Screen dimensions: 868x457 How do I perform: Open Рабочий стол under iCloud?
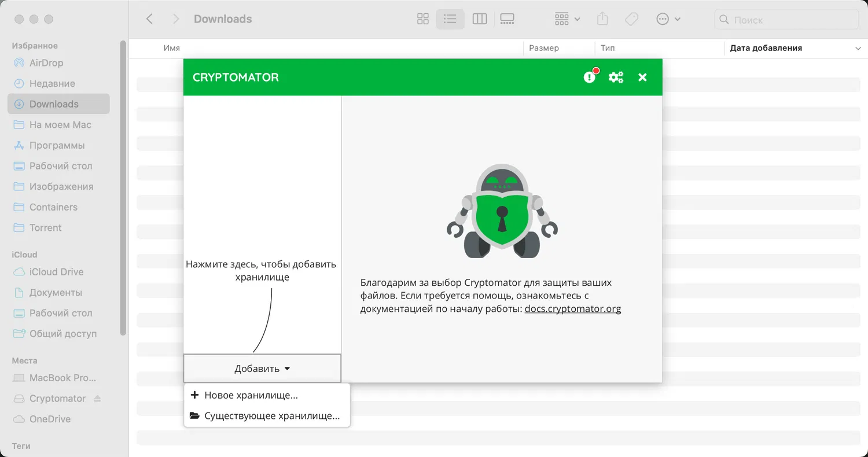58,313
